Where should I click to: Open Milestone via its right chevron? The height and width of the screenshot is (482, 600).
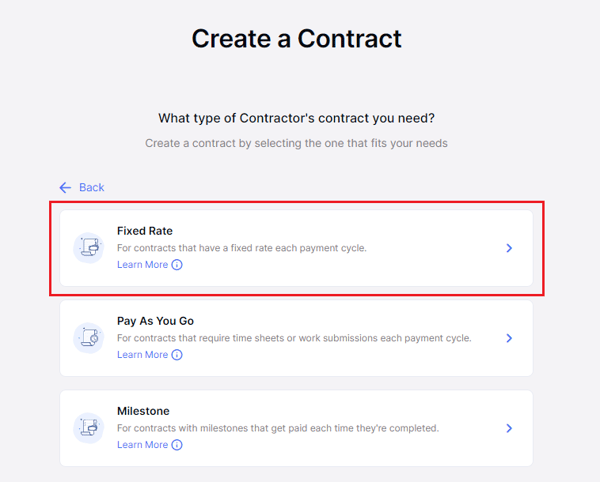[509, 428]
